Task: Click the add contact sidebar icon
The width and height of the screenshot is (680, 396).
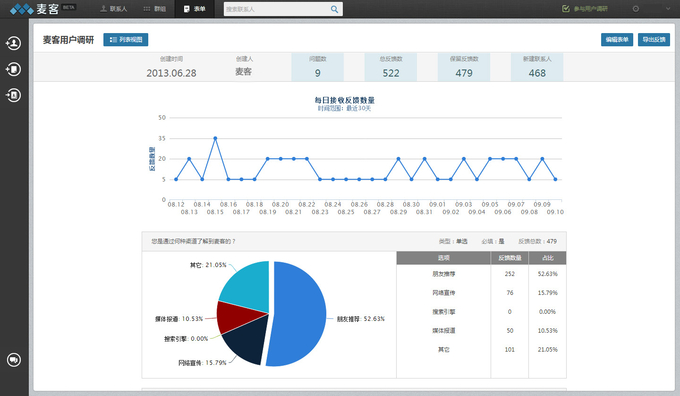Action: [13, 43]
